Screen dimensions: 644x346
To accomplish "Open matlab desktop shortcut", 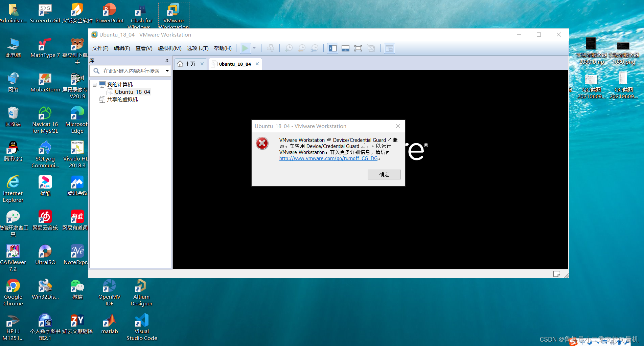I will tap(109, 324).
